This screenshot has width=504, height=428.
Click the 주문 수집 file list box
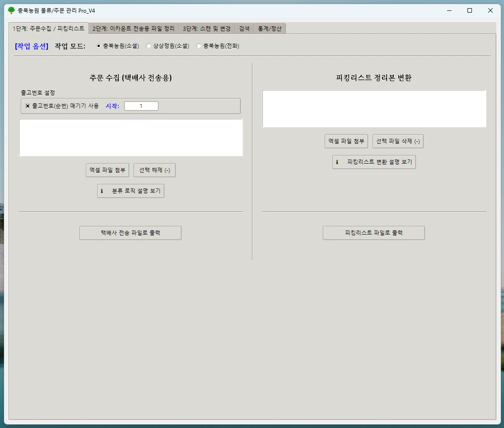coord(131,138)
